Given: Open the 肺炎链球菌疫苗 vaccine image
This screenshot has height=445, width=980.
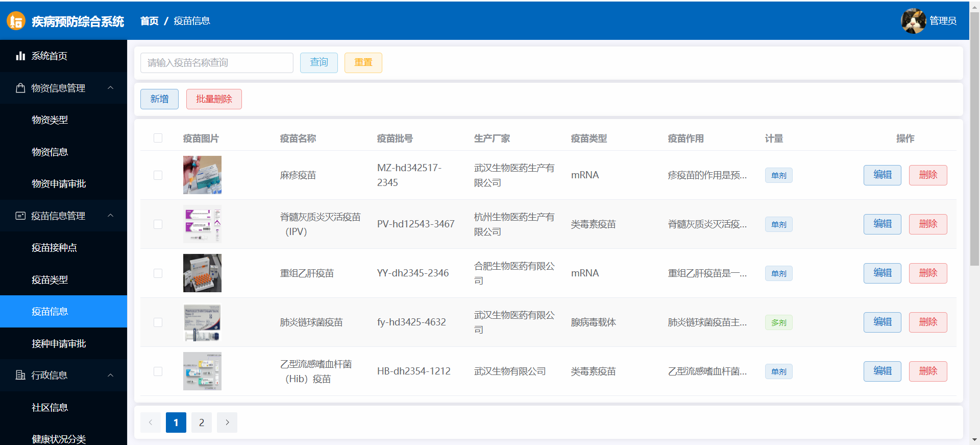Looking at the screenshot, I should (202, 322).
